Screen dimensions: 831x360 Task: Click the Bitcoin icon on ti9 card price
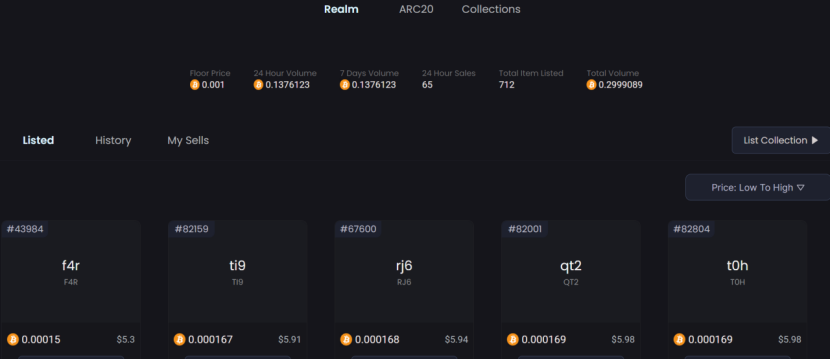[180, 339]
